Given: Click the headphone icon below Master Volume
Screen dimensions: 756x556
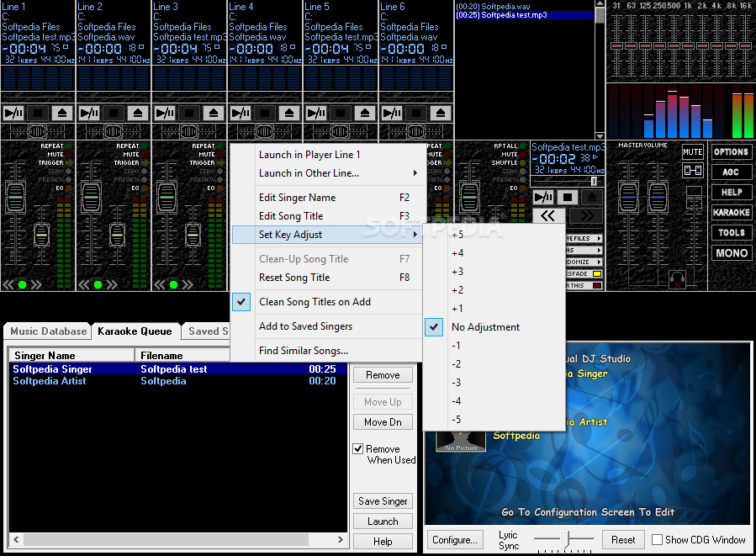Looking at the screenshot, I should [678, 279].
